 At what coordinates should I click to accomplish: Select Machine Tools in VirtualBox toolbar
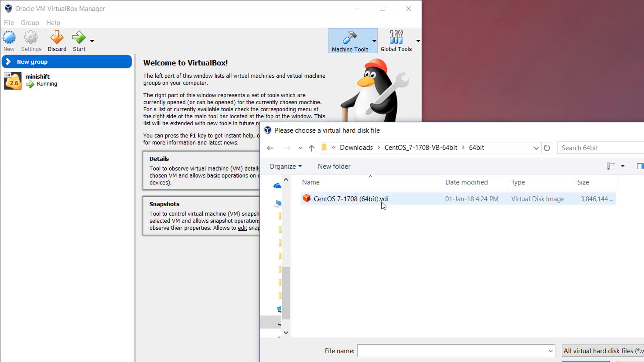pos(350,41)
